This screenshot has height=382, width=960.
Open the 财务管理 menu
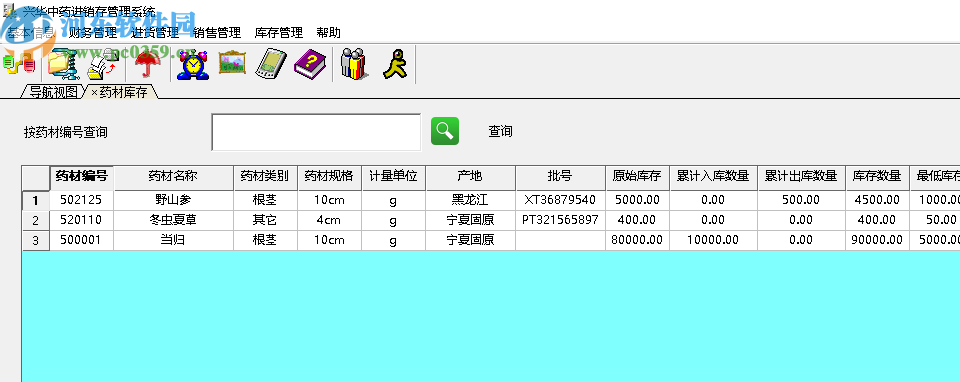click(92, 32)
